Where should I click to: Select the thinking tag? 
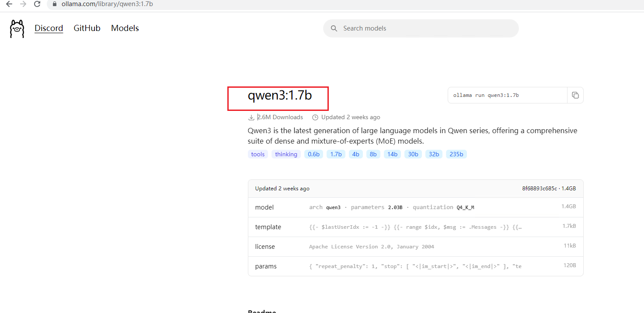pos(286,154)
